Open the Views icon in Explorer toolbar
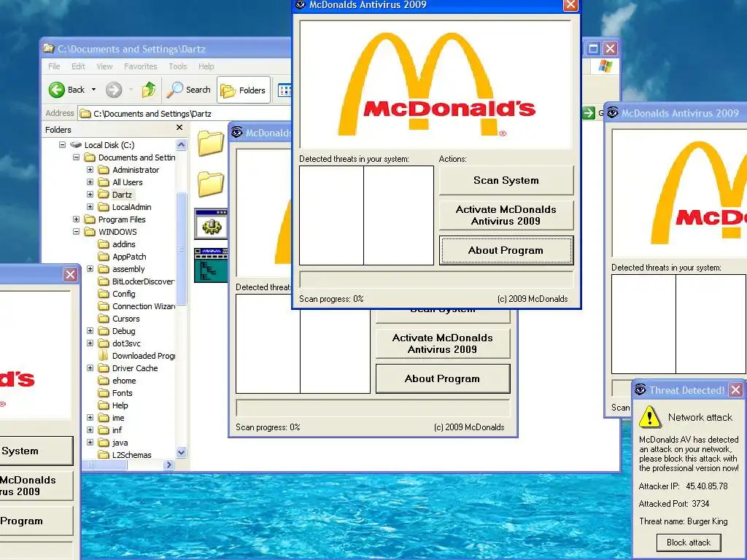Viewport: 747px width, 560px height. [285, 90]
